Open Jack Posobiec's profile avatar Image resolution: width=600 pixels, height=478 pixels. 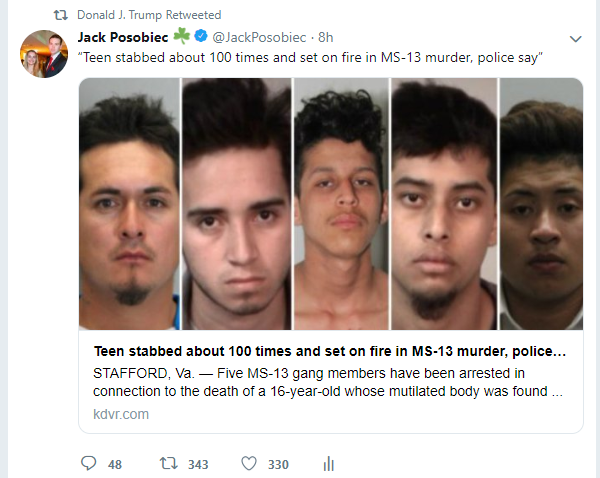(x=44, y=54)
